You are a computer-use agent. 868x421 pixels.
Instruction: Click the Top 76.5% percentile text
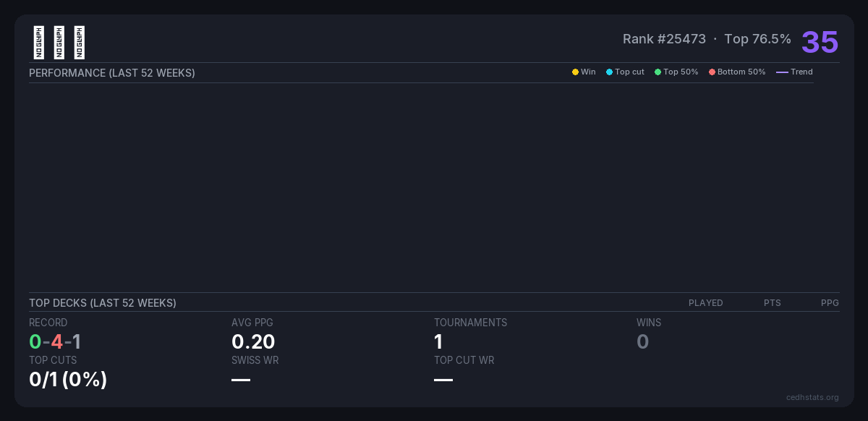tap(757, 39)
